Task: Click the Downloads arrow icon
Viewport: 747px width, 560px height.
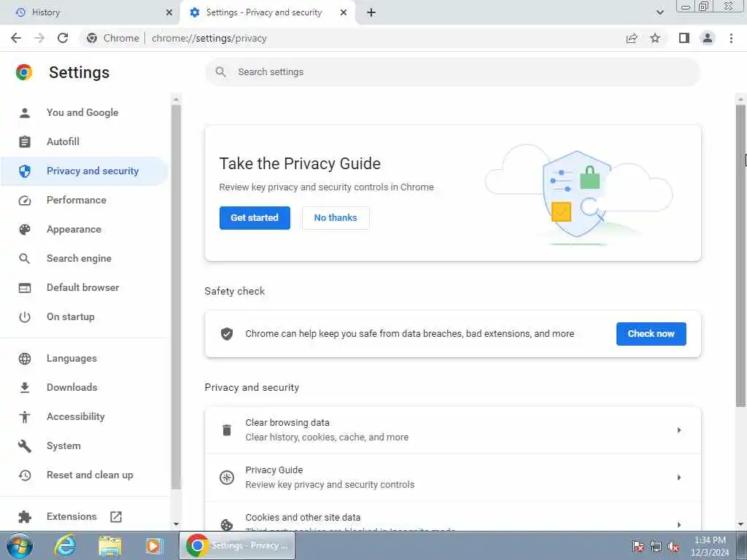Action: coord(25,388)
